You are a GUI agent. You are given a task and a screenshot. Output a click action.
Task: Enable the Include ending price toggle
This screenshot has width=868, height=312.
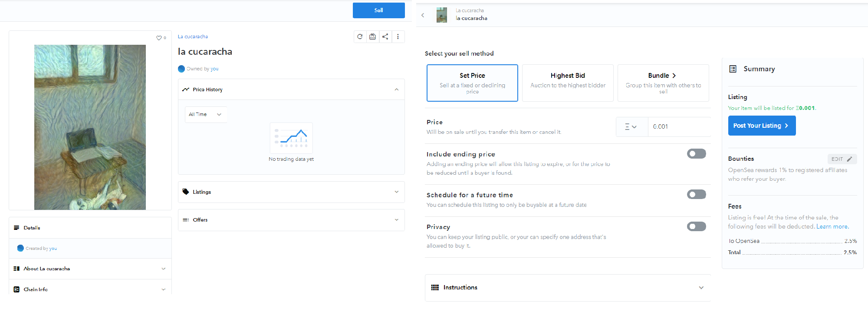(697, 153)
